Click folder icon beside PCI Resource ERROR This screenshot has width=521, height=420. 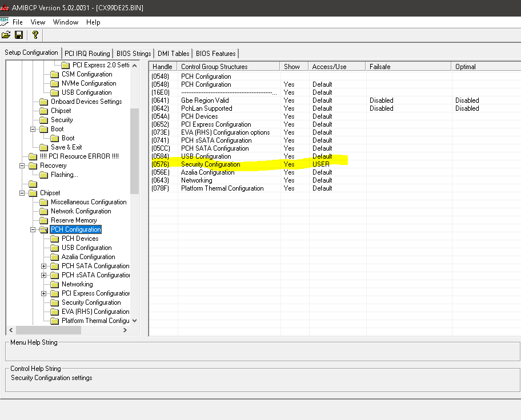(33, 157)
